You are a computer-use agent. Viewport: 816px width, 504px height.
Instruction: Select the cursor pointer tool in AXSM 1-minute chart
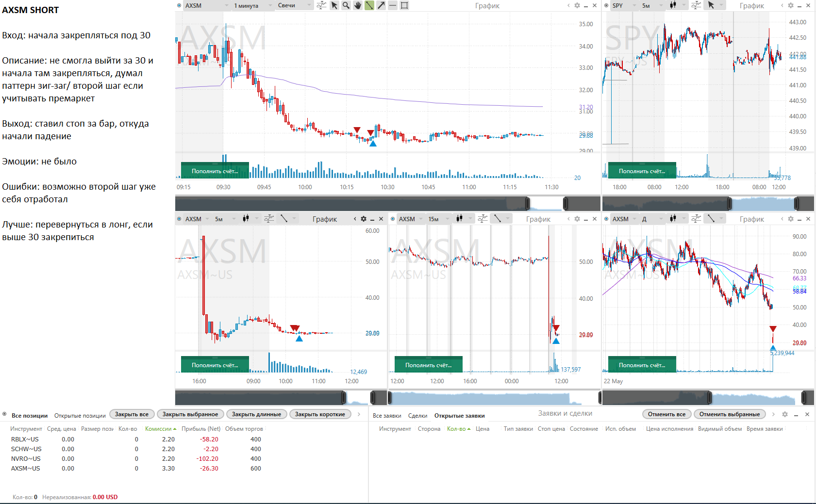334,5
